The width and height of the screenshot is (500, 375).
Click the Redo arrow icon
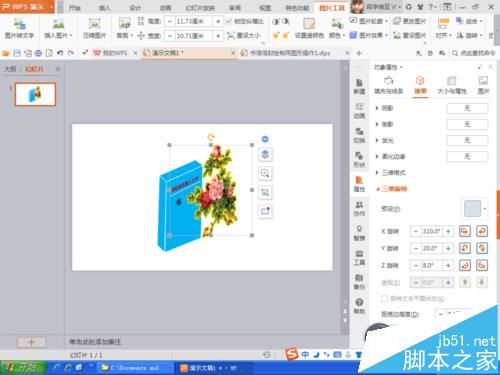coord(71,53)
